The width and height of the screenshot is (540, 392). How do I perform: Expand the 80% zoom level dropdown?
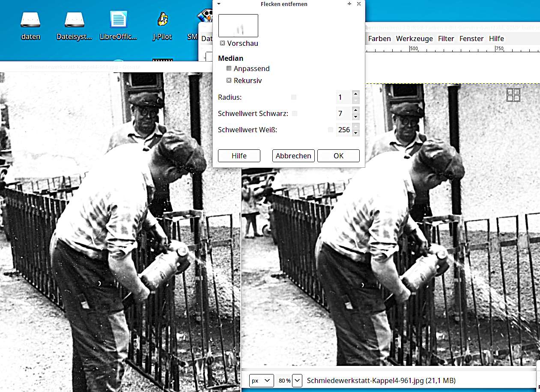(297, 380)
